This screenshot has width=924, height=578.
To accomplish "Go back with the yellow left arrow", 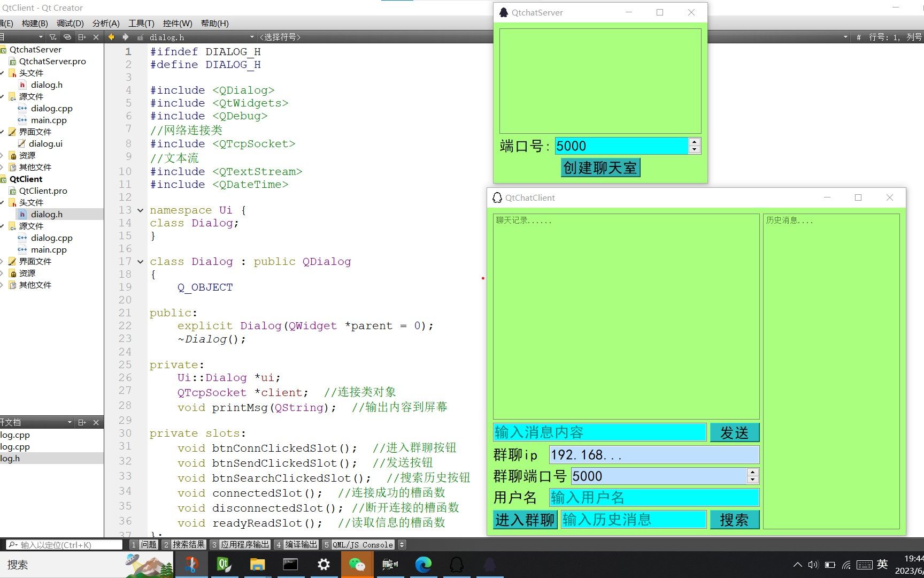I will click(111, 37).
